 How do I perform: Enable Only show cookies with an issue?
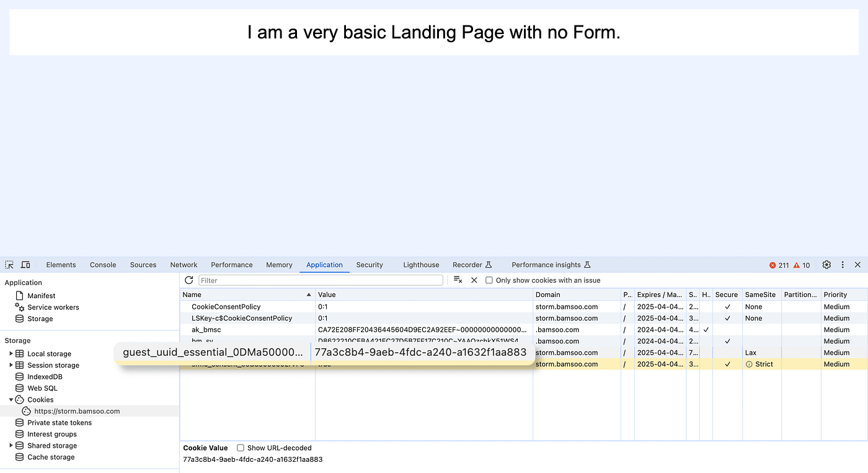[489, 280]
